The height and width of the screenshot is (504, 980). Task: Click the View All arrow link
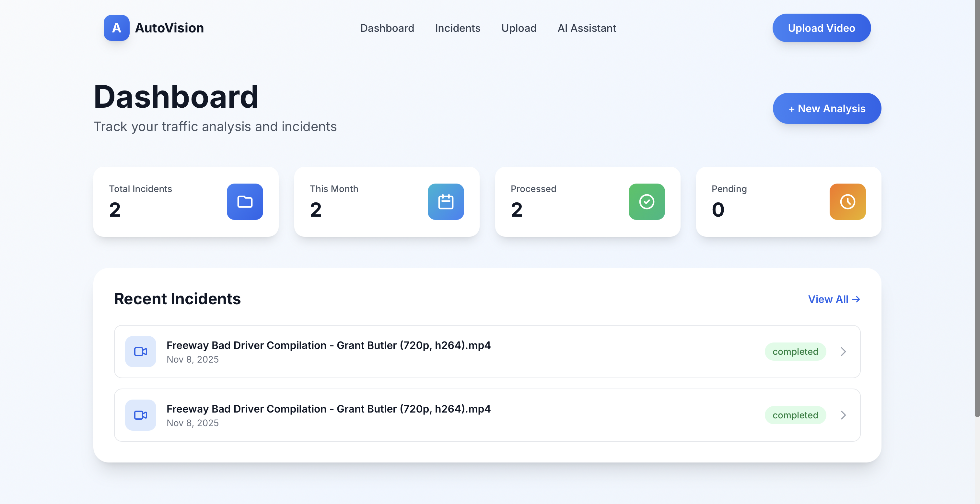click(834, 299)
